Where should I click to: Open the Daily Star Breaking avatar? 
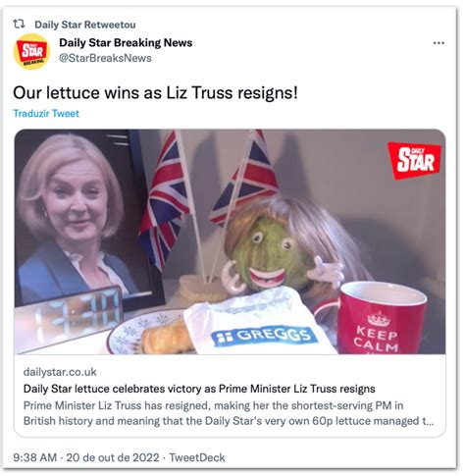click(x=31, y=51)
